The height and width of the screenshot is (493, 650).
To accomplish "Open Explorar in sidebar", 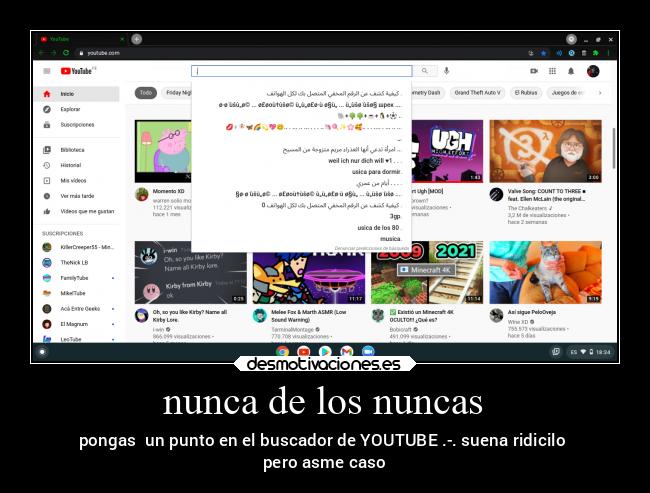I will 76,109.
